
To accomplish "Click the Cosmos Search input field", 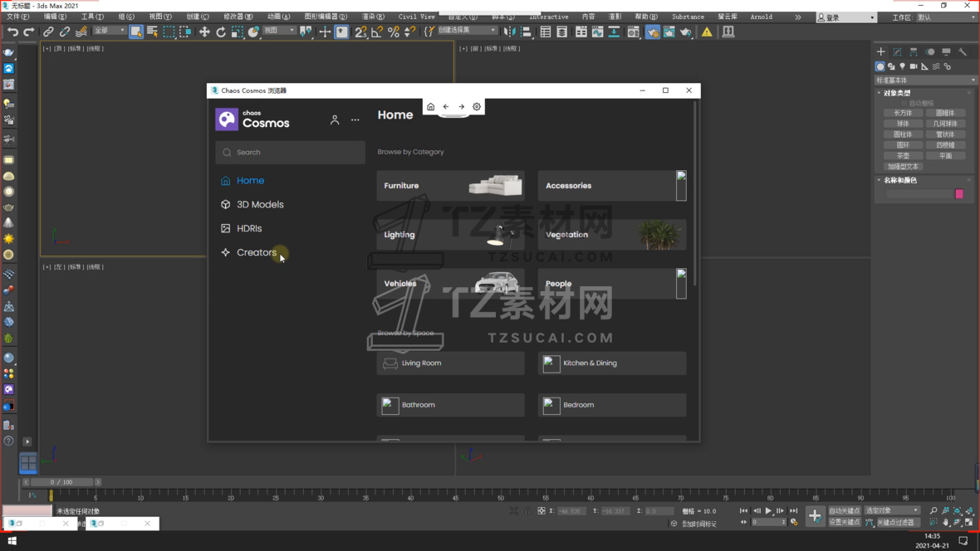I will tap(291, 153).
